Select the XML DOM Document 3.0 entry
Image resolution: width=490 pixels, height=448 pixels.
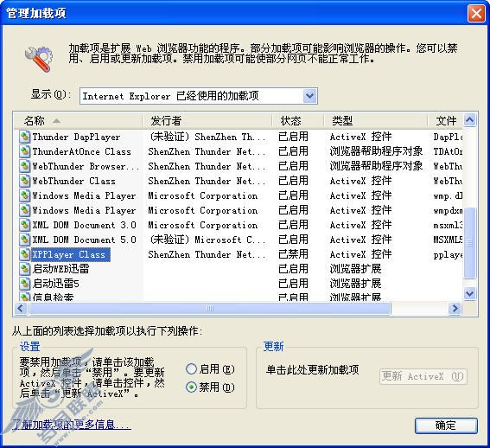coord(85,225)
